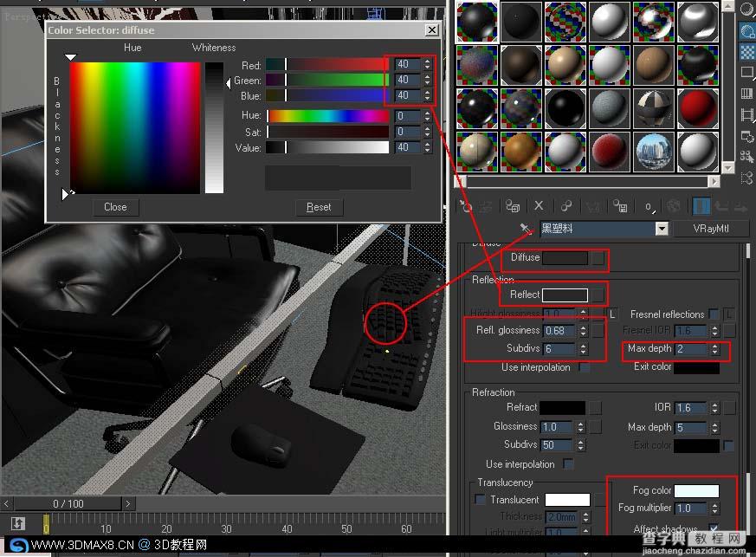Click the white Translucent color swatch

pyautogui.click(x=567, y=500)
